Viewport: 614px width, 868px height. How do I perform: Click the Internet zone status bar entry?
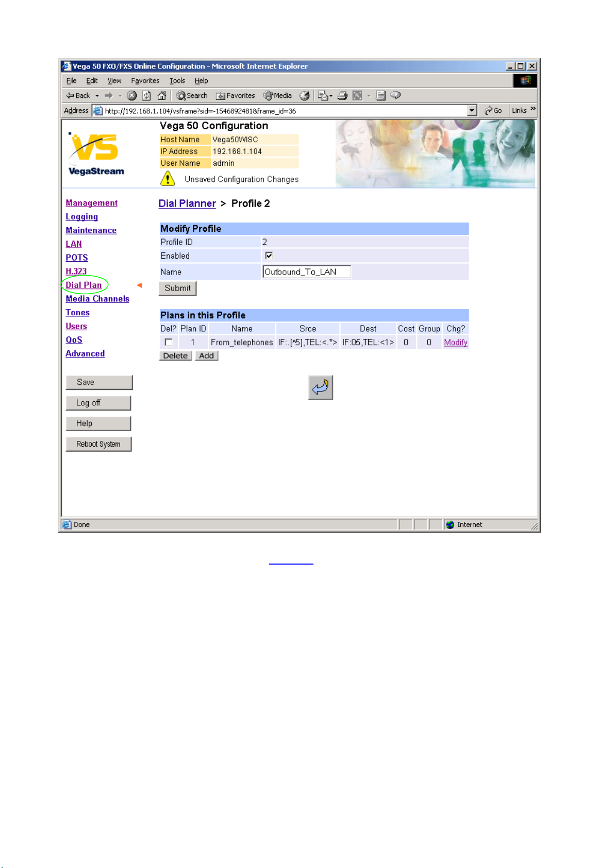(x=464, y=524)
